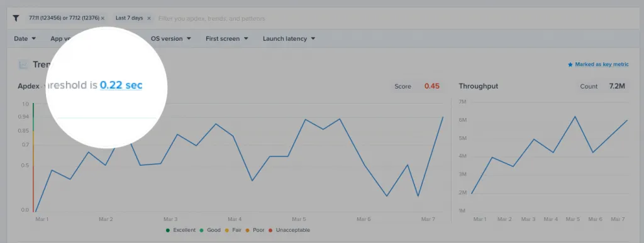This screenshot has height=243, width=644.
Task: Click Mar 3 on the Apdex chart axis
Action: click(170, 219)
